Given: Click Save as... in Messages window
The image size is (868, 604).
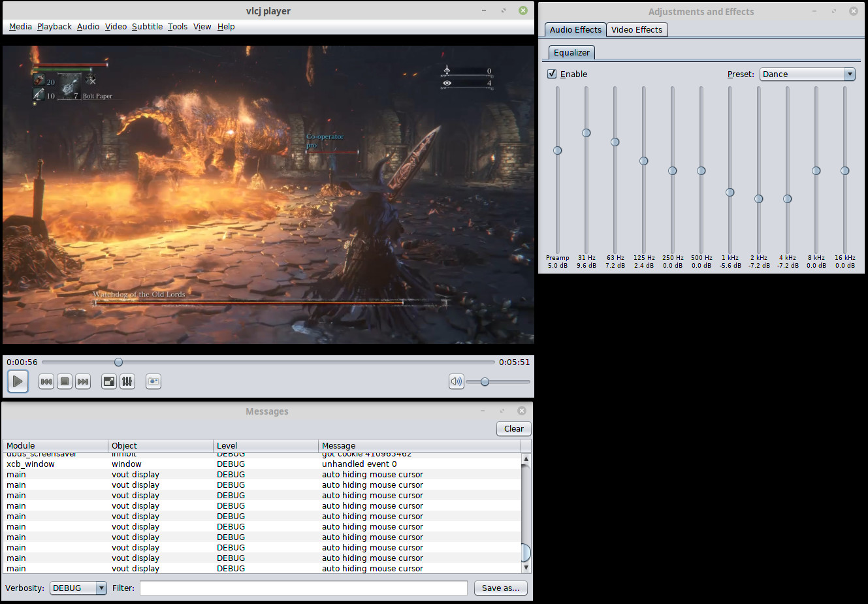Looking at the screenshot, I should [501, 588].
